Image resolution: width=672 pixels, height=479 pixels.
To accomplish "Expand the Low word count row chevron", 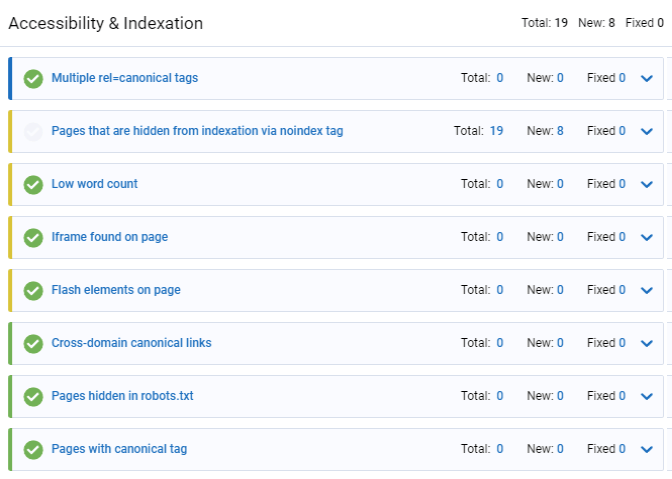I will [647, 185].
